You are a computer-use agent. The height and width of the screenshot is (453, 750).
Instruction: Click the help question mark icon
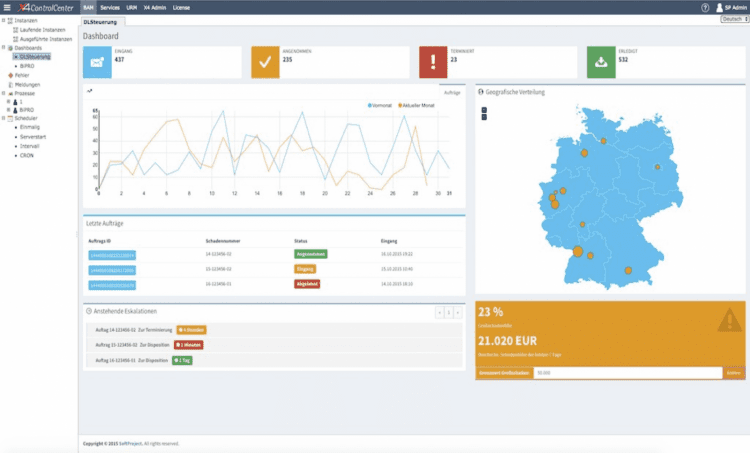706,7
